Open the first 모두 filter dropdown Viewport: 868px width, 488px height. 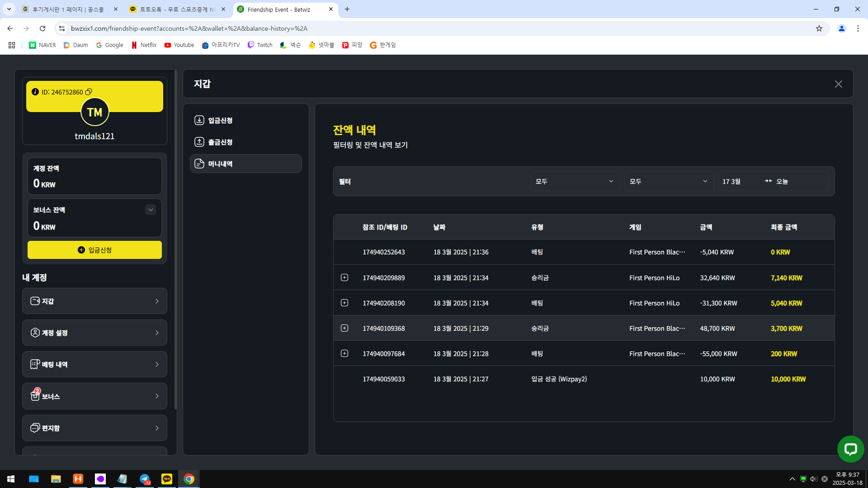click(574, 181)
